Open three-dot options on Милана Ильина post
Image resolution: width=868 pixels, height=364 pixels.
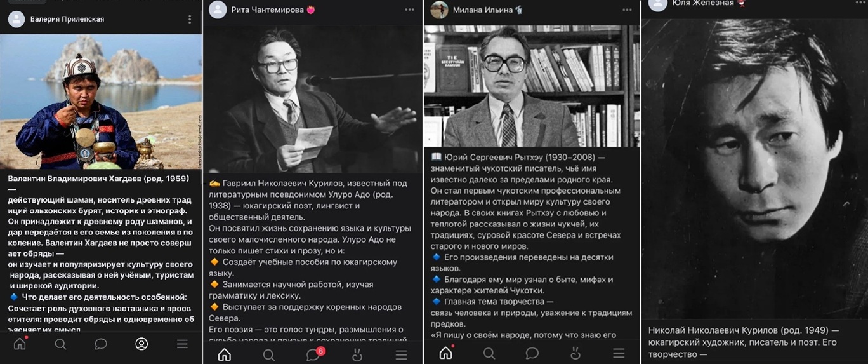click(x=627, y=10)
